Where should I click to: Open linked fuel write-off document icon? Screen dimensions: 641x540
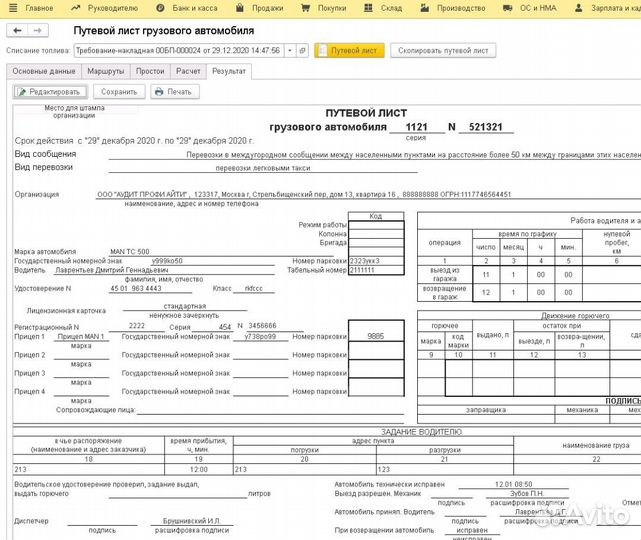click(x=303, y=50)
